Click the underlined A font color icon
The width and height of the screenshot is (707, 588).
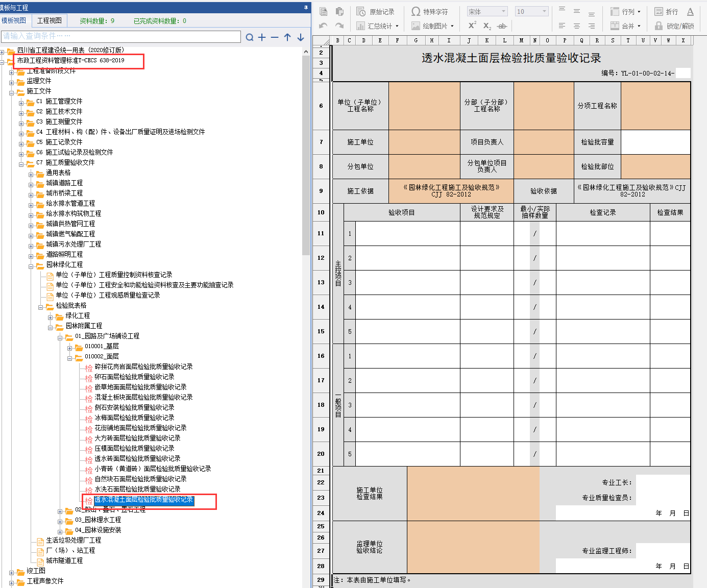pyautogui.click(x=690, y=11)
